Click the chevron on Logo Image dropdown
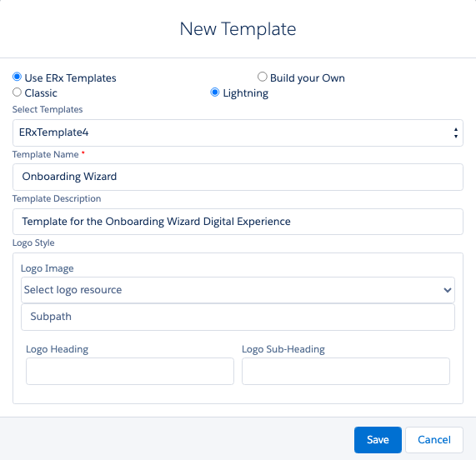Screen dimensions: 476x460 (x=447, y=290)
